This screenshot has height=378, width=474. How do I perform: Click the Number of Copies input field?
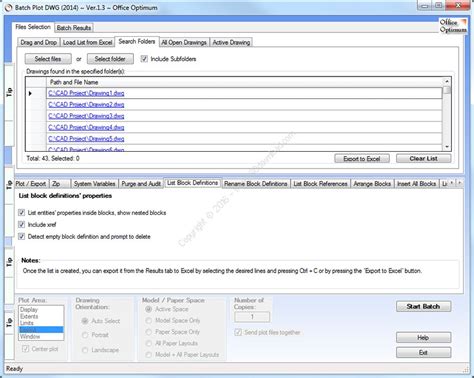[x=252, y=317]
